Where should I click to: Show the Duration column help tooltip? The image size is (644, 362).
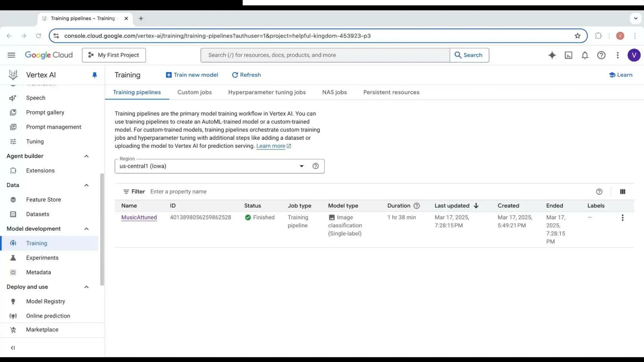pyautogui.click(x=417, y=206)
